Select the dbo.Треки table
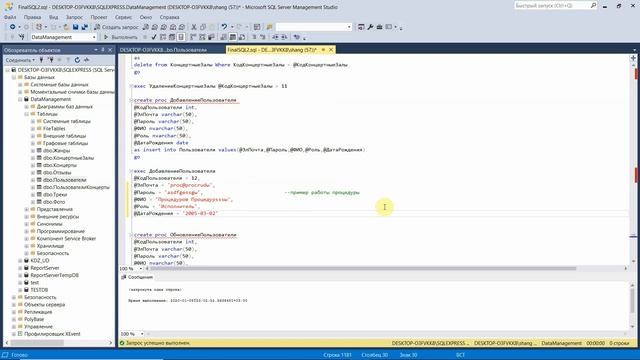The height and width of the screenshot is (360, 640). point(55,195)
